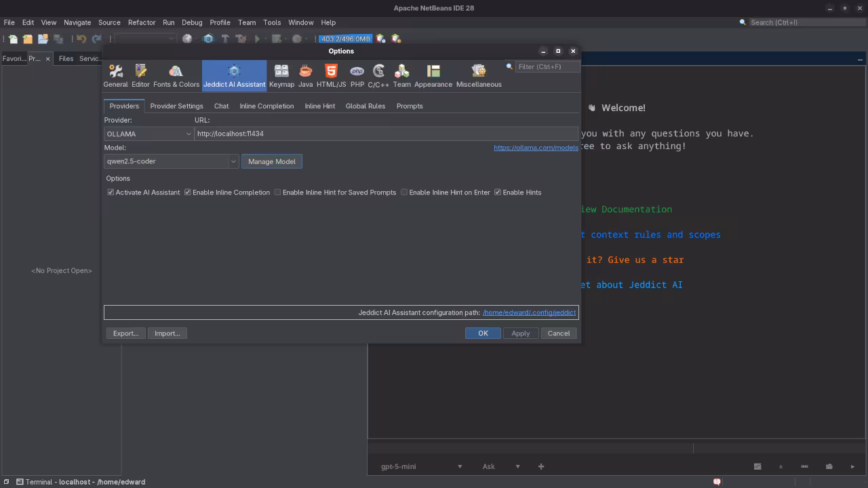Open the Keymap options category
Screen dimensions: 868x488
281,75
